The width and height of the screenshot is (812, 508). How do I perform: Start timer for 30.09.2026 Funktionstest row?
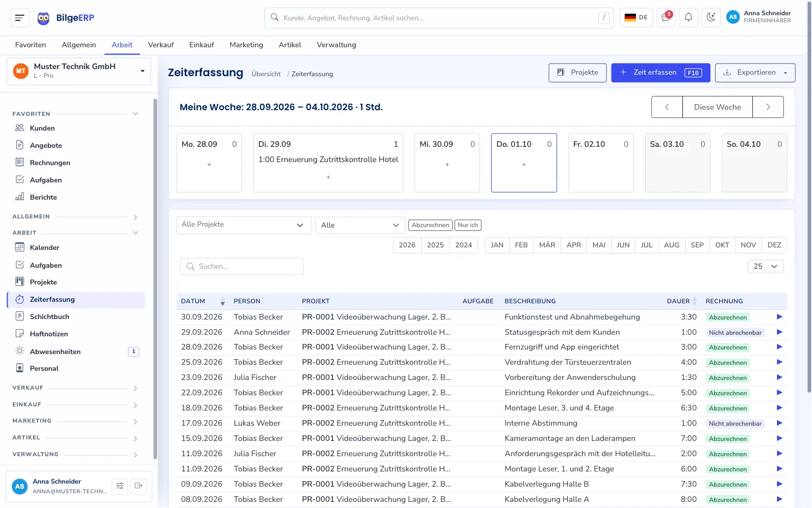780,317
